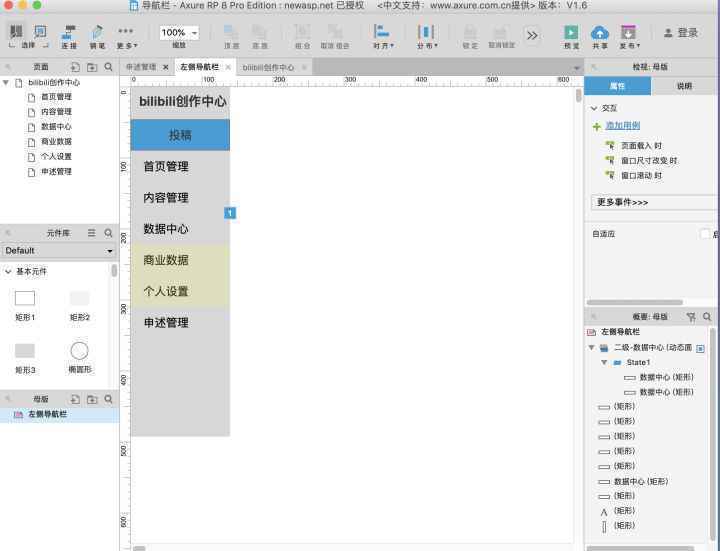The height and width of the screenshot is (551, 720).
Task: Select the Pen tool in toolbar
Action: pos(97,32)
